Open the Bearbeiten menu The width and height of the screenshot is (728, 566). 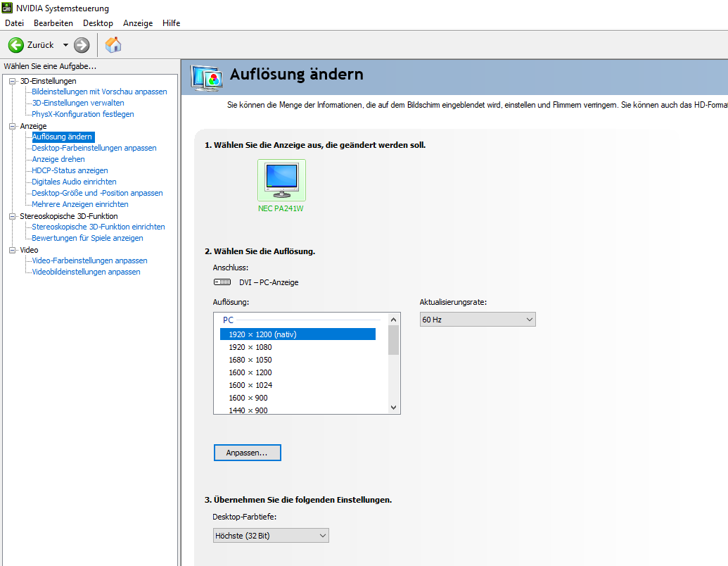point(53,23)
